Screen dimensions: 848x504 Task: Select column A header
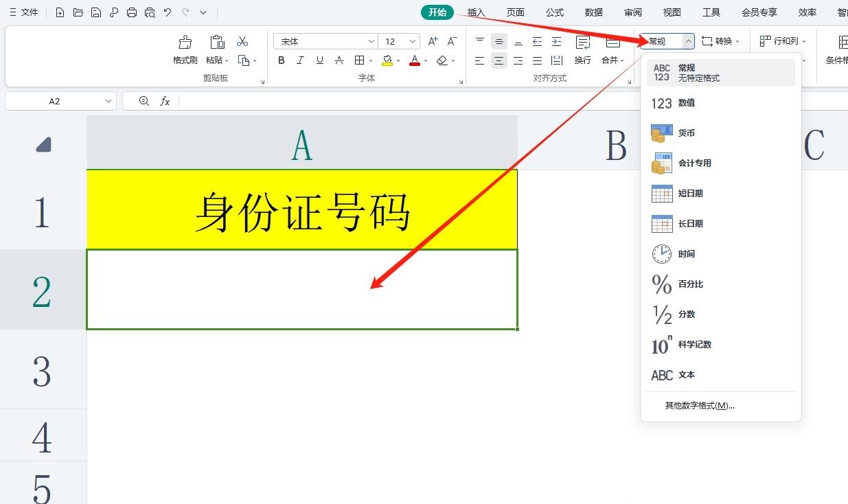pyautogui.click(x=302, y=143)
